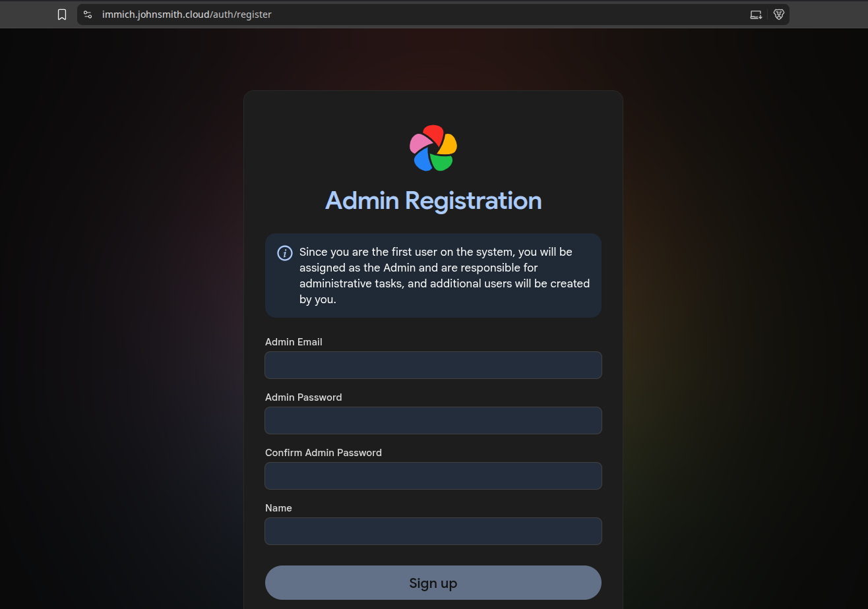868x609 pixels.
Task: Click the bookmark icon in the browser toolbar
Action: coord(62,14)
